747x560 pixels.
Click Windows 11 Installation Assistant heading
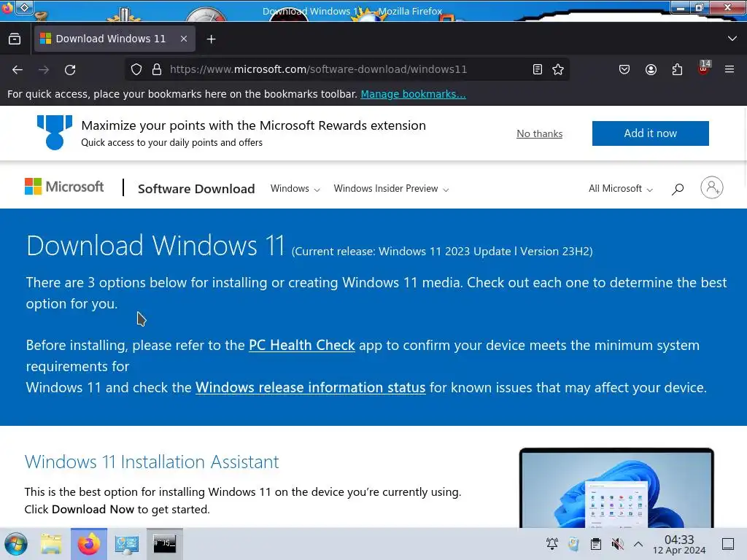[x=152, y=462]
